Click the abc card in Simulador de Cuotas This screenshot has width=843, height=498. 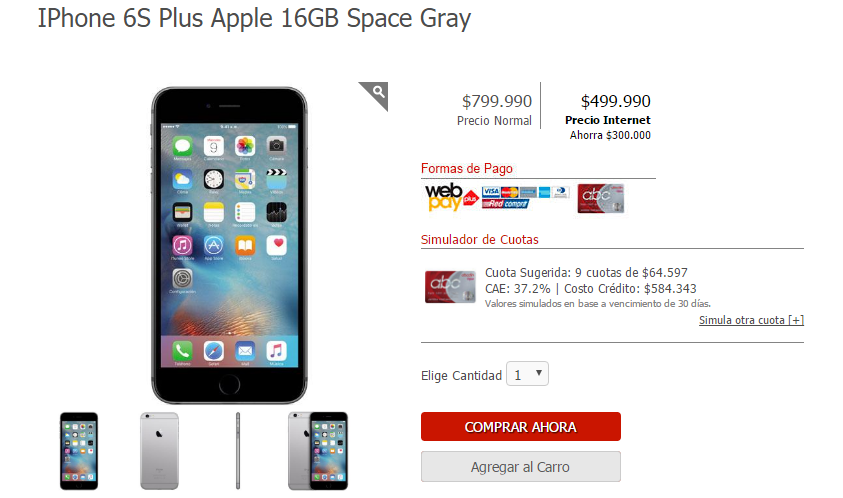tap(450, 287)
